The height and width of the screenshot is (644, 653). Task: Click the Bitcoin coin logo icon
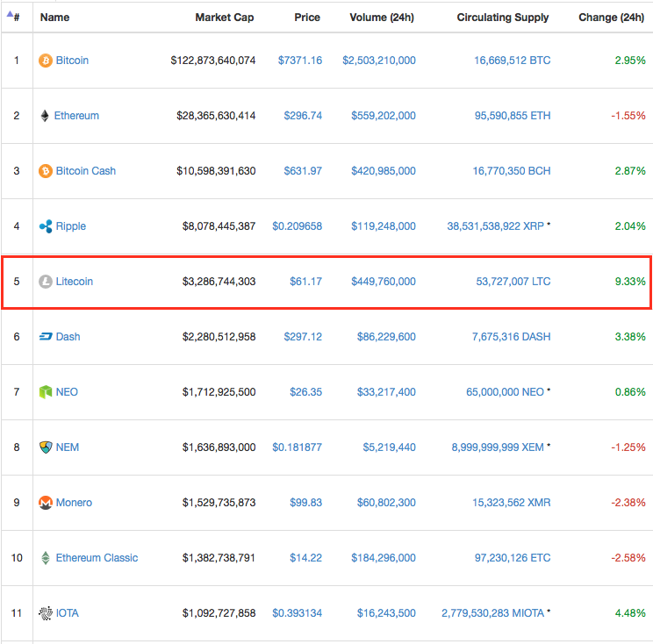46,61
